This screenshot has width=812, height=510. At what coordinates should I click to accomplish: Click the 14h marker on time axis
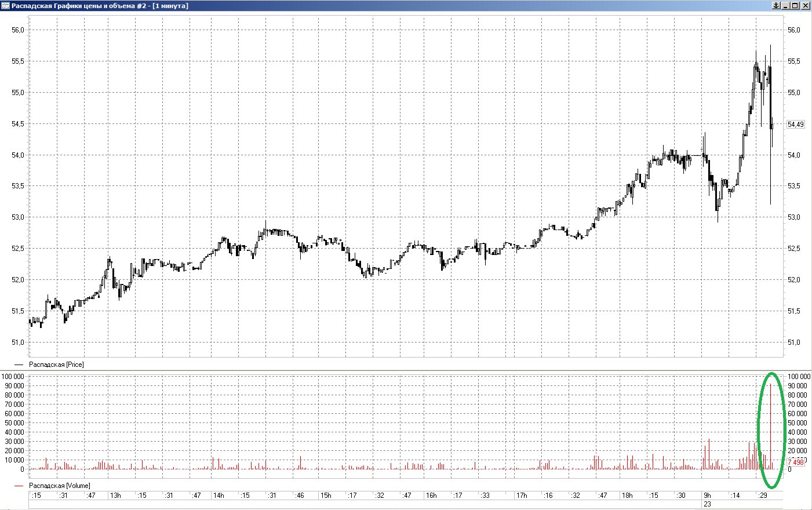[x=219, y=496]
